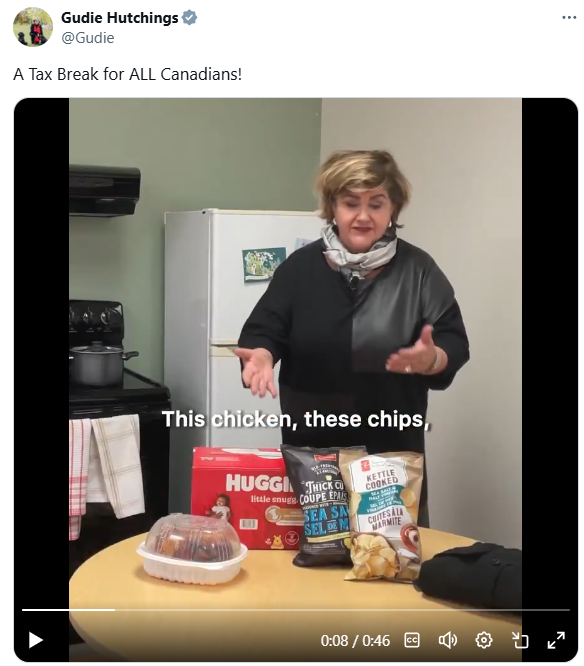The width and height of the screenshot is (584, 666).
Task: Click the 0:08 / 0:46 time display
Action: tap(355, 640)
